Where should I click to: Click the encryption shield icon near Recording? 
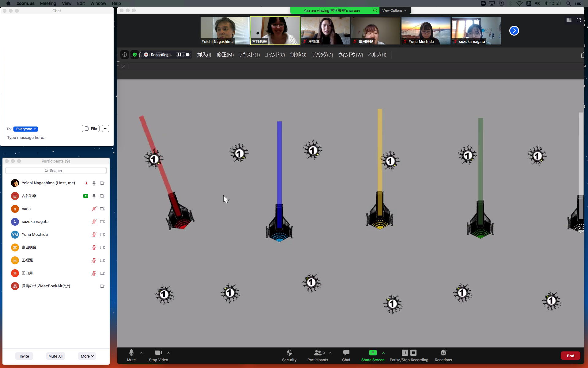[134, 55]
